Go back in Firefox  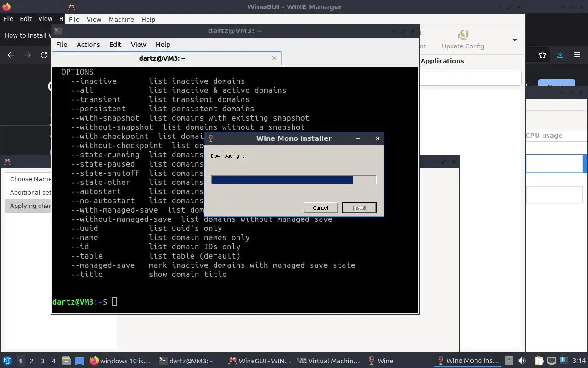coord(11,55)
